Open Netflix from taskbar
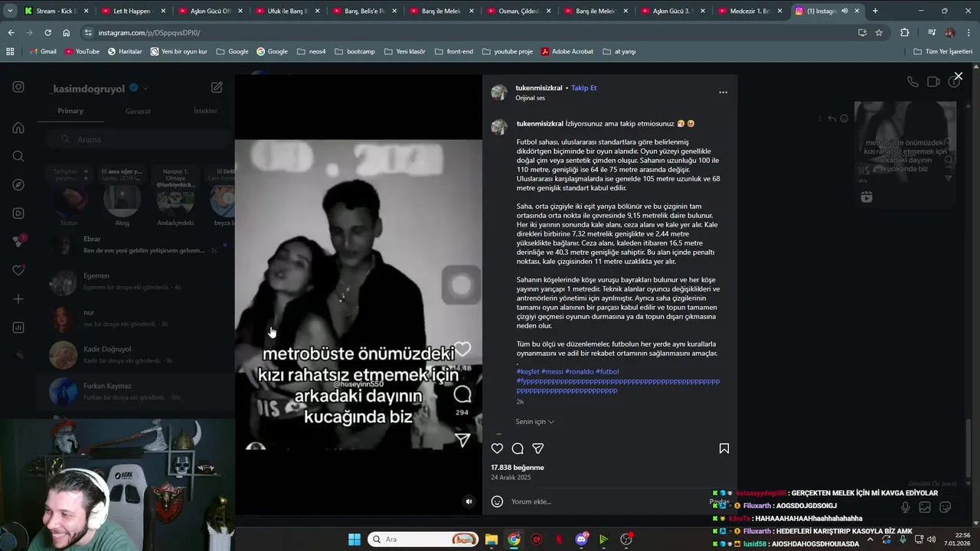The height and width of the screenshot is (551, 980). (x=559, y=540)
